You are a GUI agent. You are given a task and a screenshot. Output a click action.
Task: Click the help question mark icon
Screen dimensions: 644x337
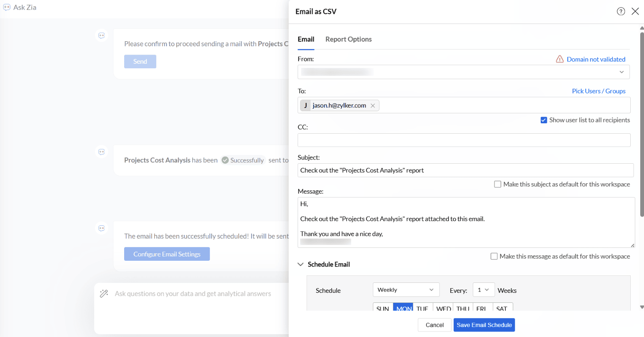621,12
